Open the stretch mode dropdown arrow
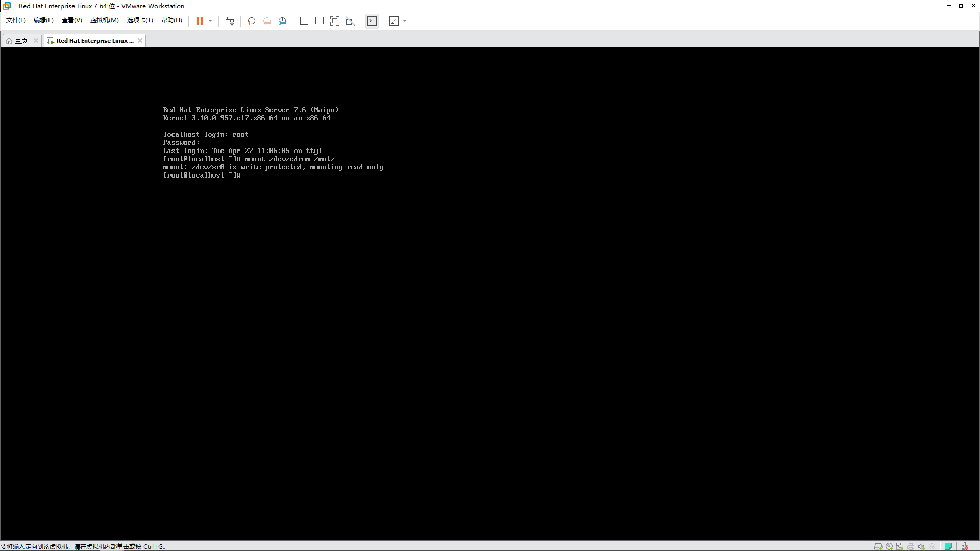Image resolution: width=980 pixels, height=551 pixels. pyautogui.click(x=405, y=21)
